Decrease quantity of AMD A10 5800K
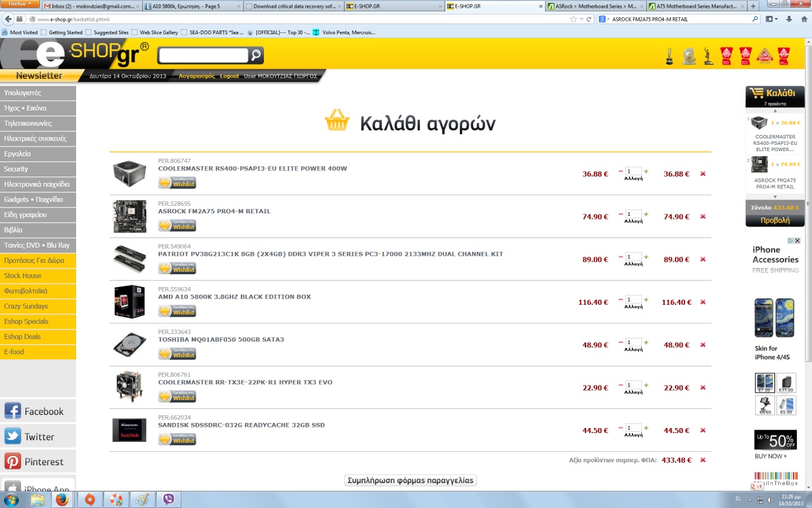812x508 pixels. point(621,299)
